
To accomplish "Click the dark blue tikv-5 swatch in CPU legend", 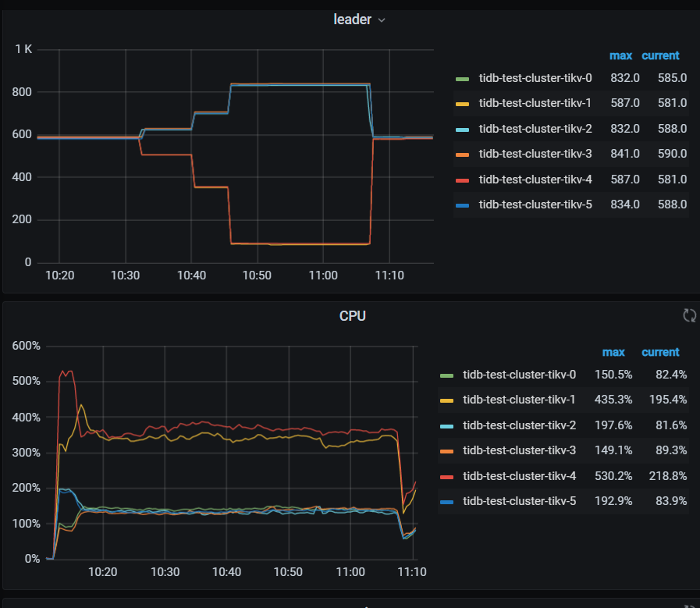I will pos(446,501).
